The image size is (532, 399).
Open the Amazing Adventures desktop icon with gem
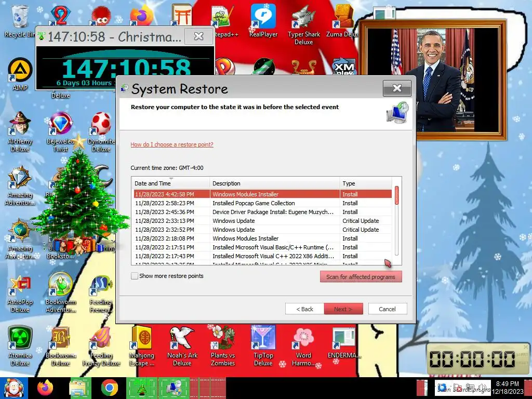click(x=20, y=185)
